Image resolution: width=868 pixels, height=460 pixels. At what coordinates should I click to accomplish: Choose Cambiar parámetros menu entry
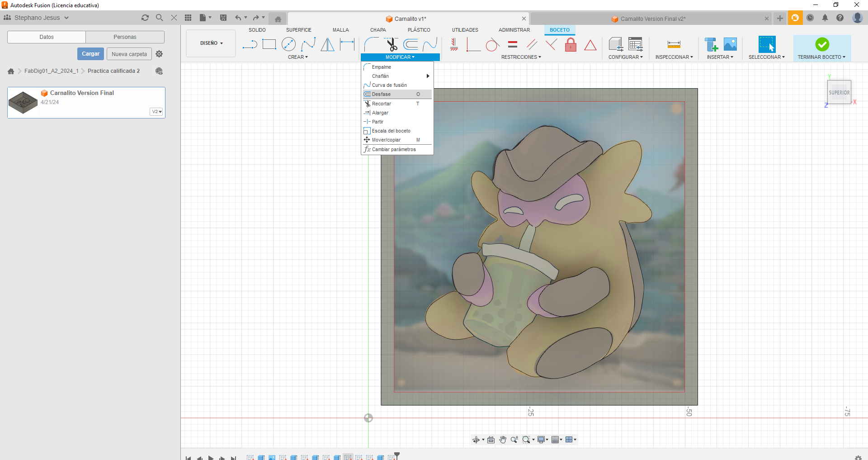(397, 149)
